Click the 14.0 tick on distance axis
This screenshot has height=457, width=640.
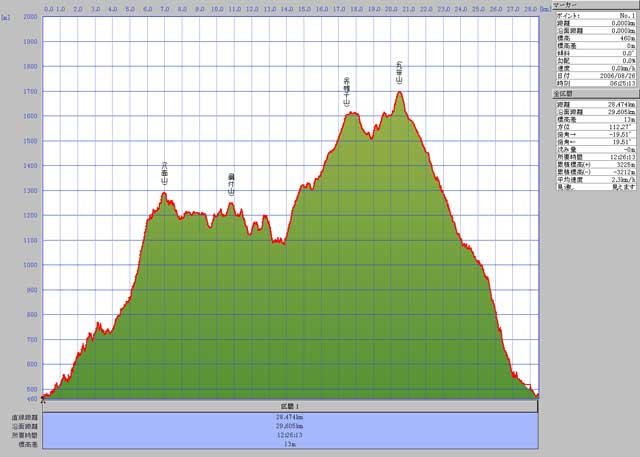[x=288, y=9]
